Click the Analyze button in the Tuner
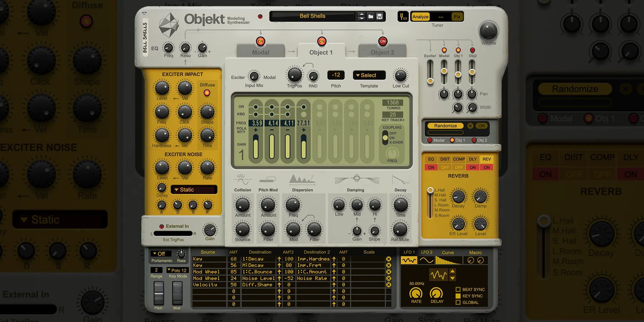Viewport: 644px width, 322px height. click(x=420, y=16)
